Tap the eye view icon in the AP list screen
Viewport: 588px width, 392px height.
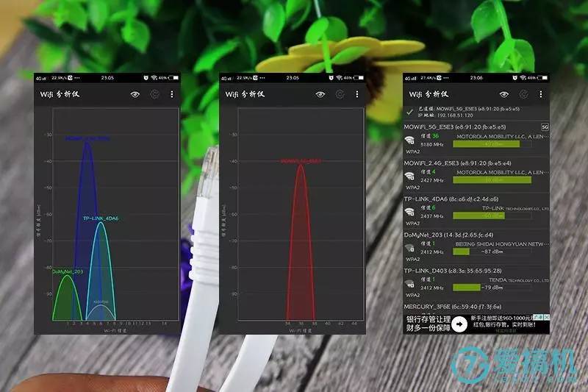(x=504, y=95)
